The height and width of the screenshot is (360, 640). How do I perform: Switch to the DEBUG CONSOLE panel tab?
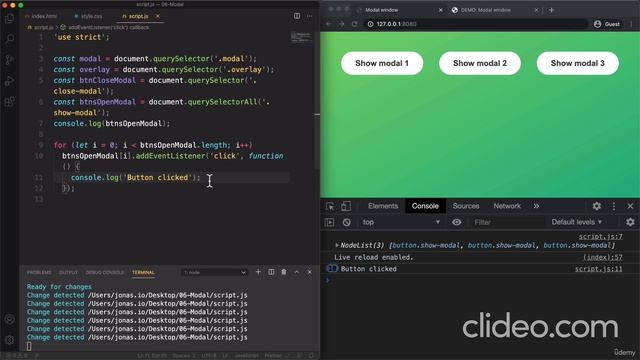[x=105, y=272]
